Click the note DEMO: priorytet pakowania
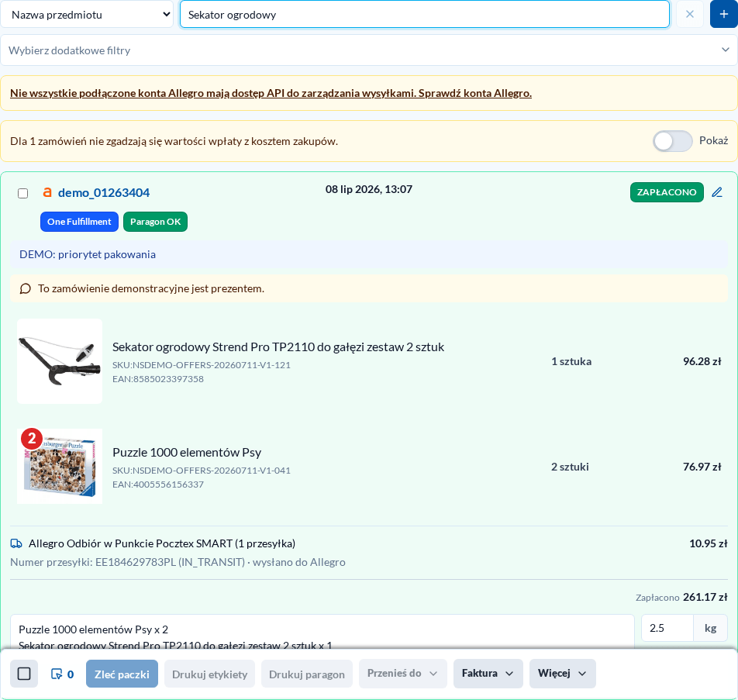738x700 pixels. [x=88, y=254]
